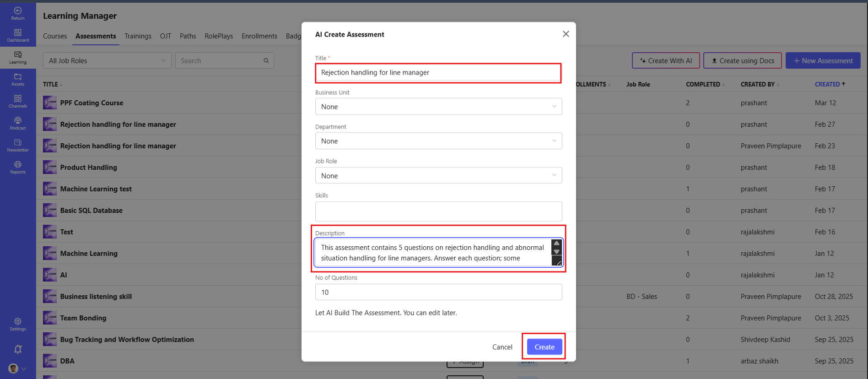Viewport: 868px width, 379px height.
Task: Click the notifications bell icon
Action: (x=18, y=349)
